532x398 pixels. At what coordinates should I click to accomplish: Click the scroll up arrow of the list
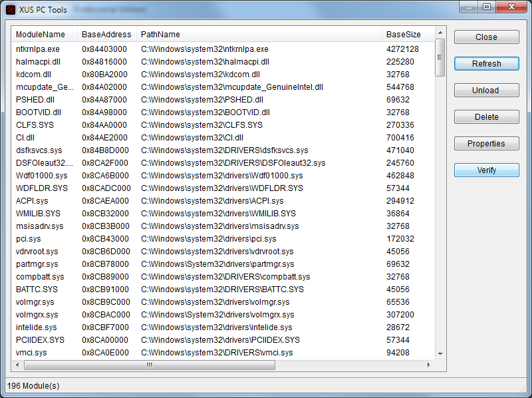440,33
